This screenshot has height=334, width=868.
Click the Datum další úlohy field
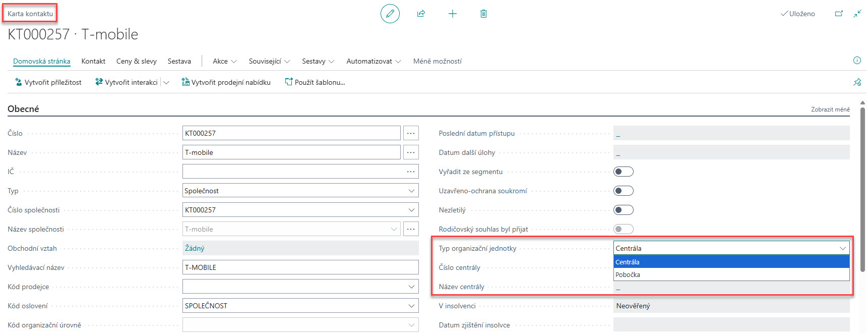coord(731,152)
